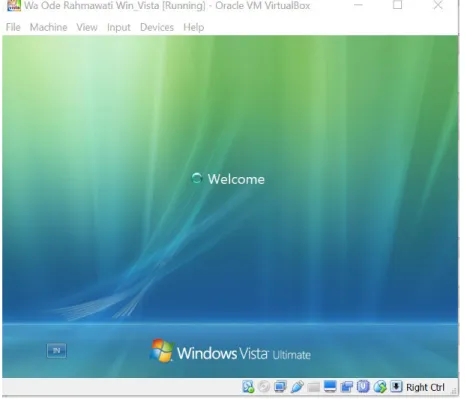Open the Devices menu

tap(157, 27)
